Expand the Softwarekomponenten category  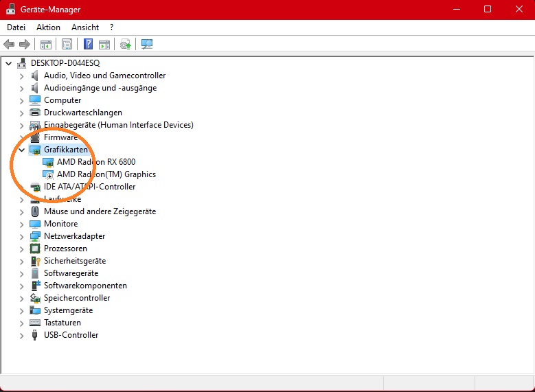pyautogui.click(x=22, y=286)
